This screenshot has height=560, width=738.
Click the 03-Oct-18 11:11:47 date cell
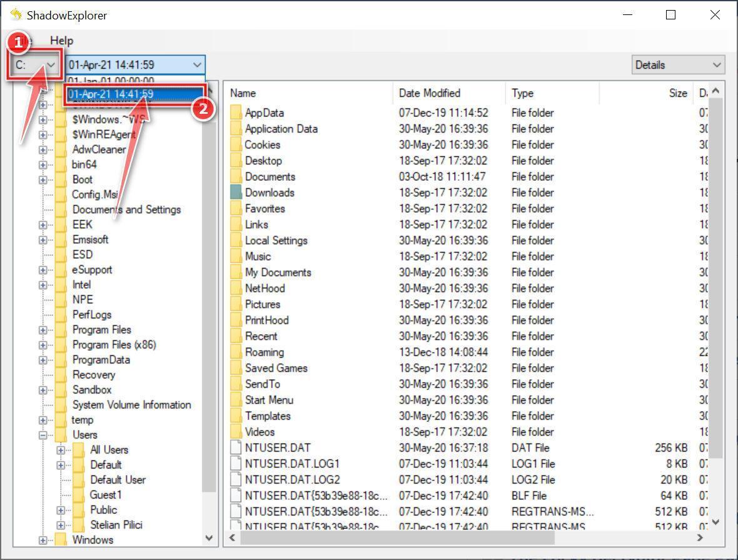click(x=442, y=176)
